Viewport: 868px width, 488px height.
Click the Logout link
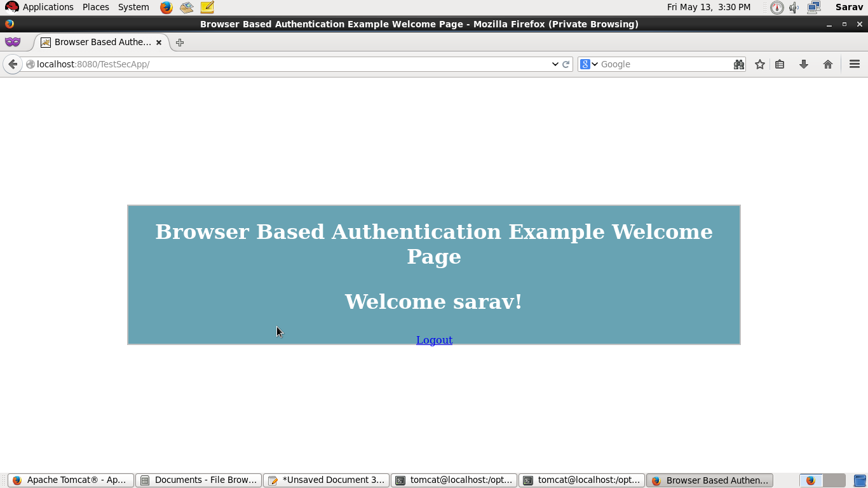click(x=434, y=340)
